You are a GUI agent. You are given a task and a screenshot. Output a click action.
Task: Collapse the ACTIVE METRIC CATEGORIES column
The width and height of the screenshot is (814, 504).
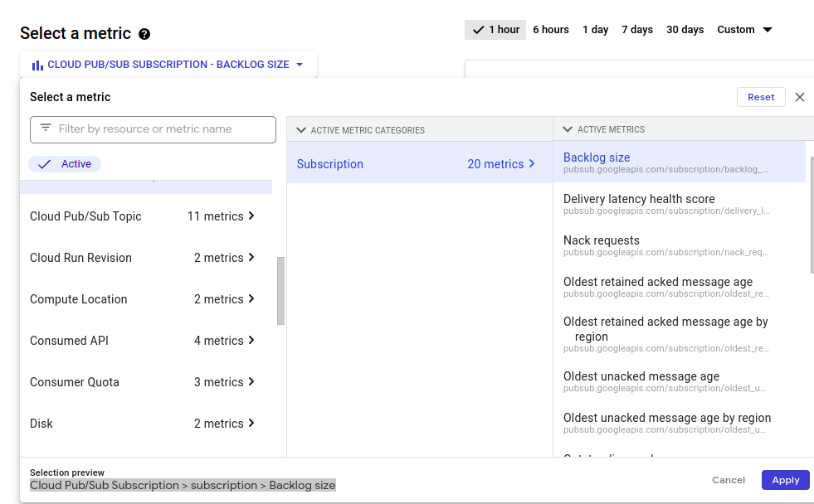click(x=301, y=129)
